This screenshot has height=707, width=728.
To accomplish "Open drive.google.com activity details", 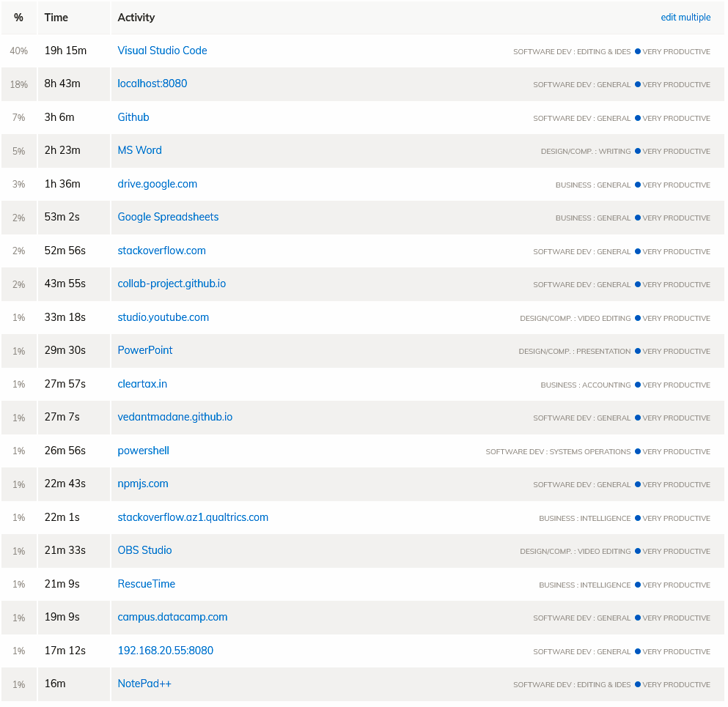I will click(x=157, y=184).
